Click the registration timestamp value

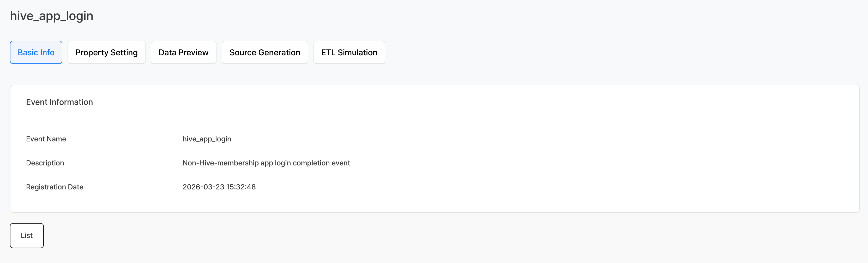click(219, 187)
